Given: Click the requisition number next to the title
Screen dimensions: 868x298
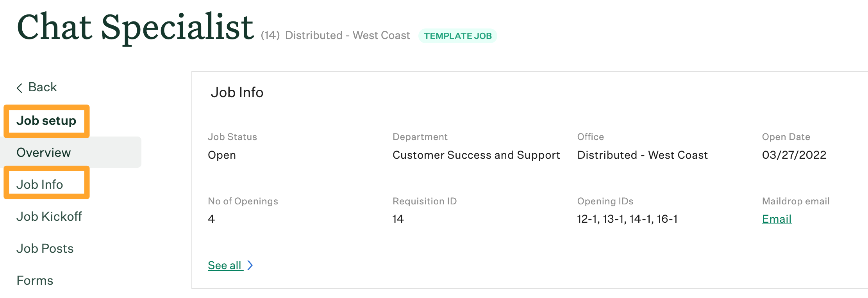Looking at the screenshot, I should coord(271,35).
